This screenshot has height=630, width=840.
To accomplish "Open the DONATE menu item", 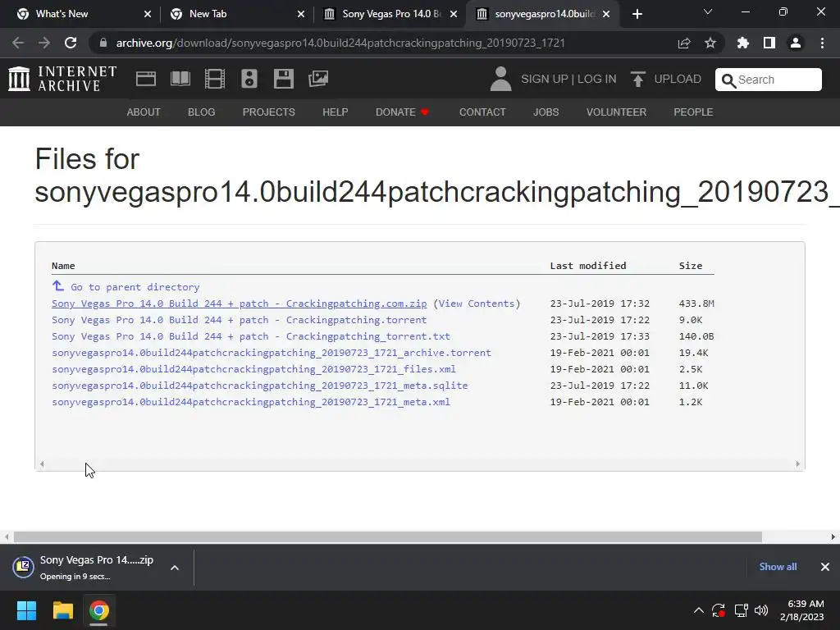I will (x=395, y=112).
